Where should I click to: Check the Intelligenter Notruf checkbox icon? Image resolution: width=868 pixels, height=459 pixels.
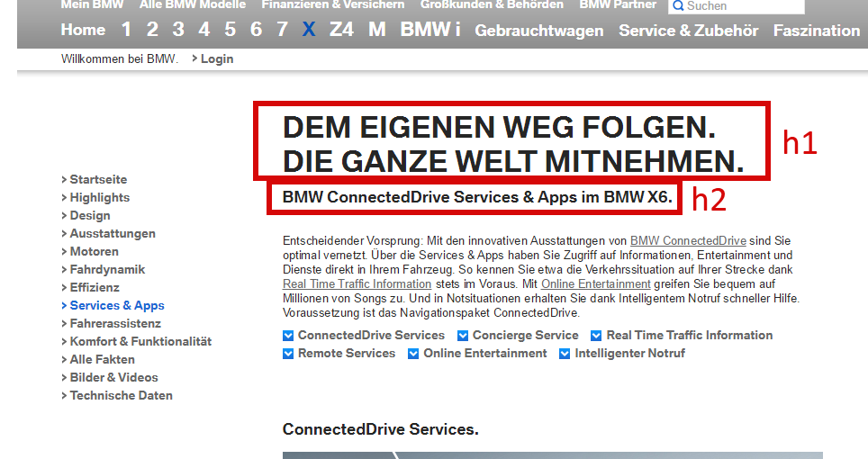[565, 354]
